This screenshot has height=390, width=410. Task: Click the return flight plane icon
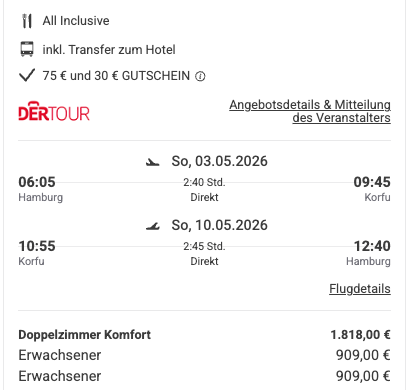pyautogui.click(x=153, y=226)
